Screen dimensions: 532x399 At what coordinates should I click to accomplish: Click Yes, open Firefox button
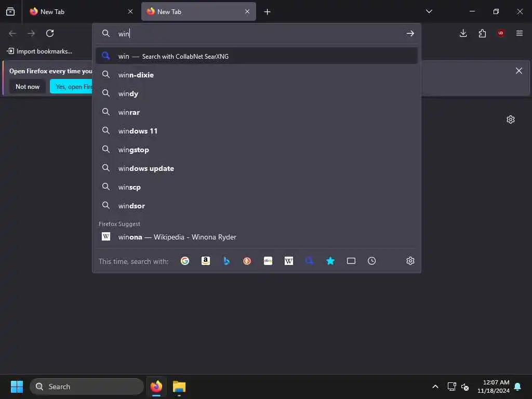pyautogui.click(x=71, y=87)
